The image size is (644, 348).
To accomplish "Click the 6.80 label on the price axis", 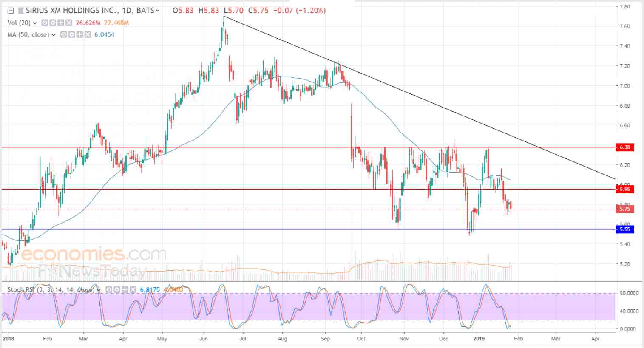I will pyautogui.click(x=624, y=106).
